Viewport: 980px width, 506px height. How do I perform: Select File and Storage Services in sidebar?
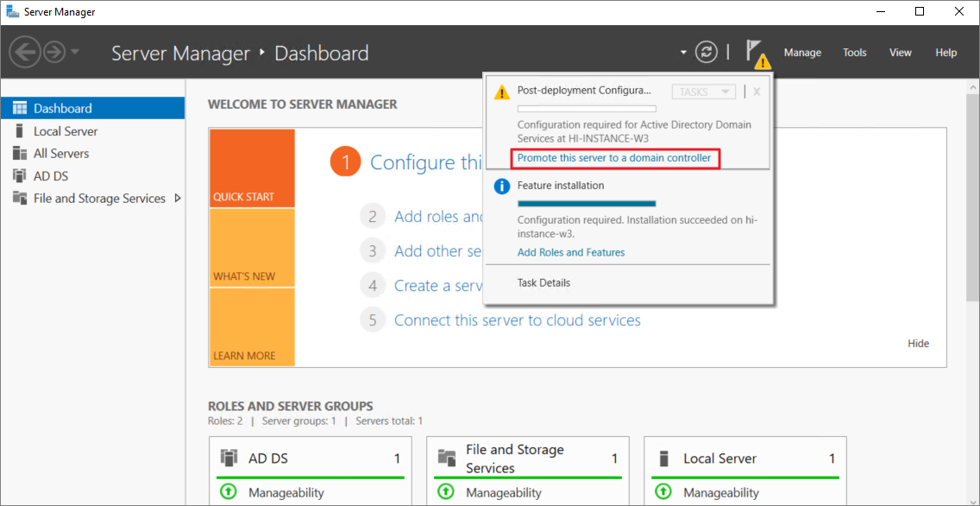[x=92, y=199]
